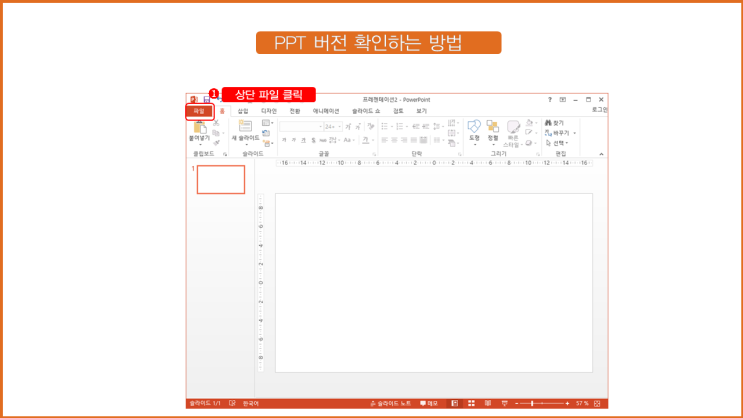The image size is (743, 418).
Task: Collapse the ribbon with the chevron
Action: pyautogui.click(x=601, y=154)
